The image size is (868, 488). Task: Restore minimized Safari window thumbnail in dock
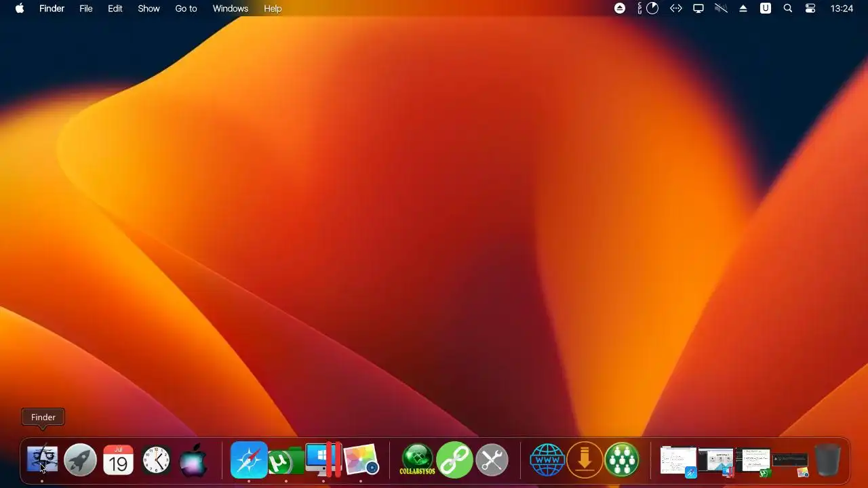click(x=679, y=462)
